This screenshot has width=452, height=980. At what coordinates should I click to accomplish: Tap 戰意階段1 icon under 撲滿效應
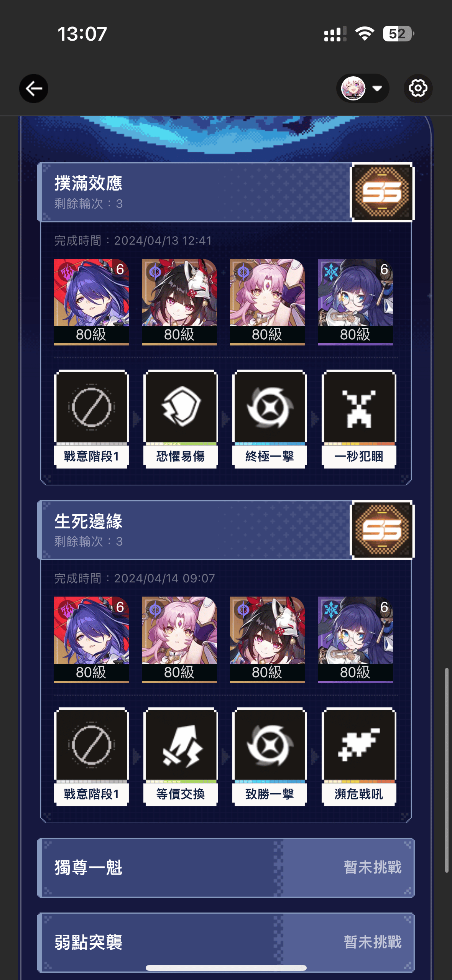coord(91,419)
